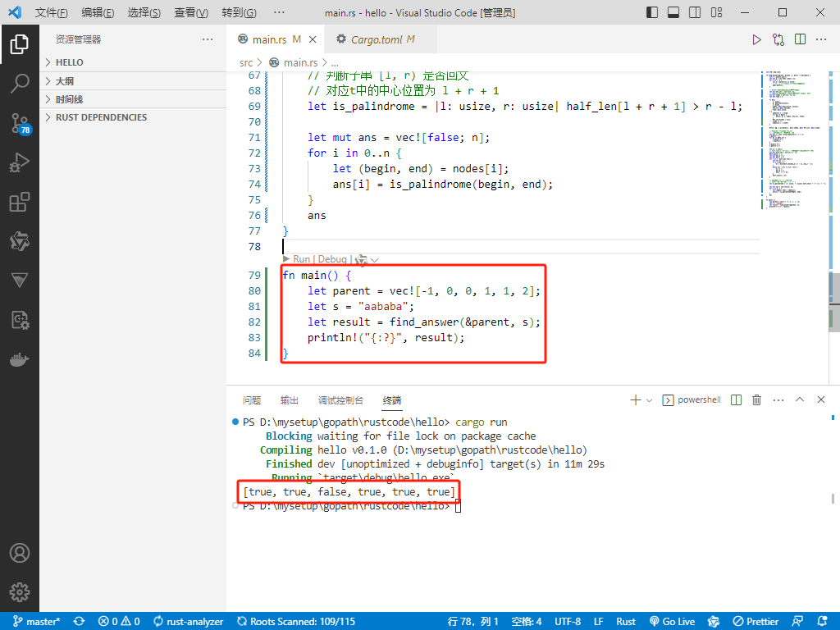
Task: Click the master* branch in status bar
Action: 36,622
